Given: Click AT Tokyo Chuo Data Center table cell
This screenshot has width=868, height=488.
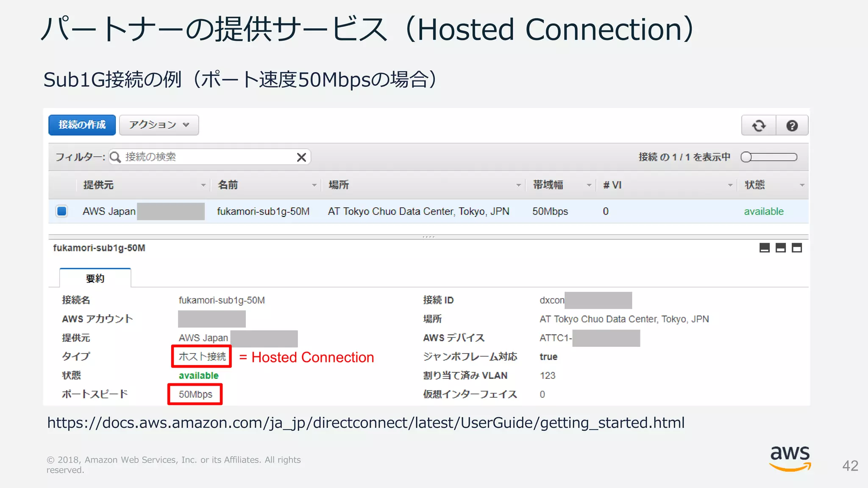Looking at the screenshot, I should pos(418,211).
